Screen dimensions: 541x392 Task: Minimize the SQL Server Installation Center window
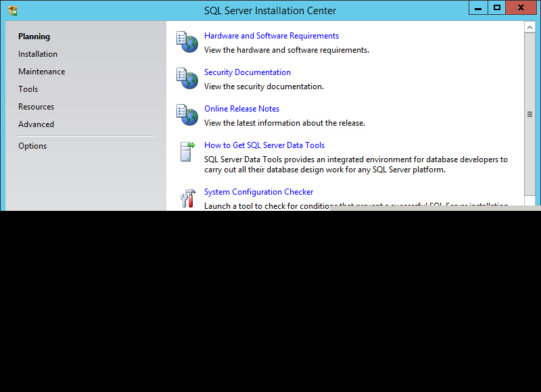[478, 7]
